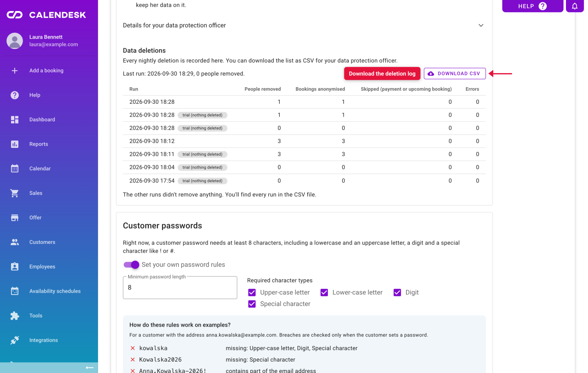Open the Dashboard menu item
The height and width of the screenshot is (373, 588).
coord(49,120)
